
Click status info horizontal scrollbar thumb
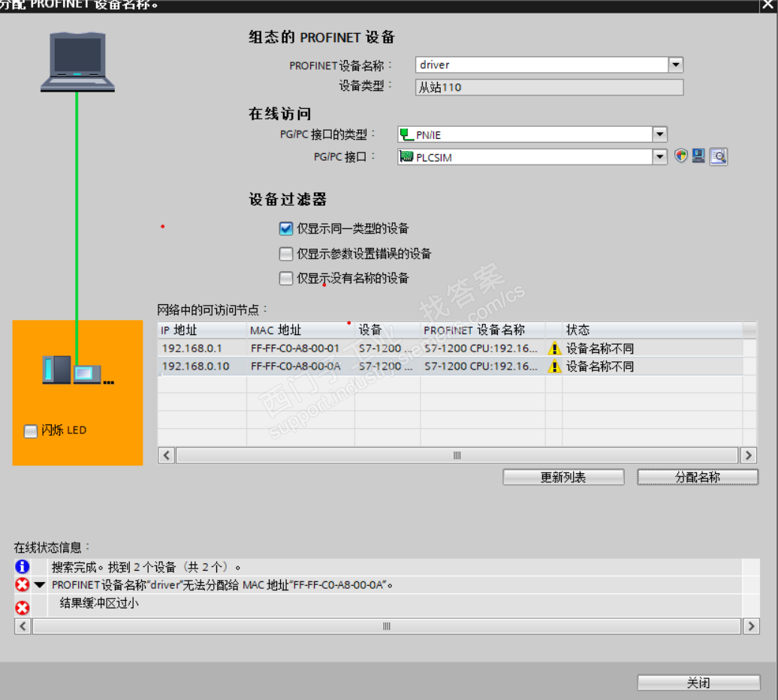pyautogui.click(x=387, y=626)
